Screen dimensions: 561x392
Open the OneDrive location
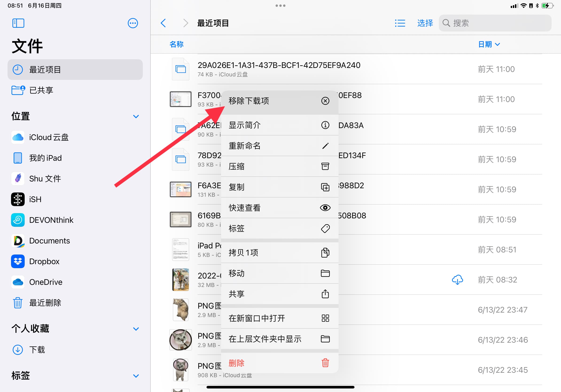[75, 282]
